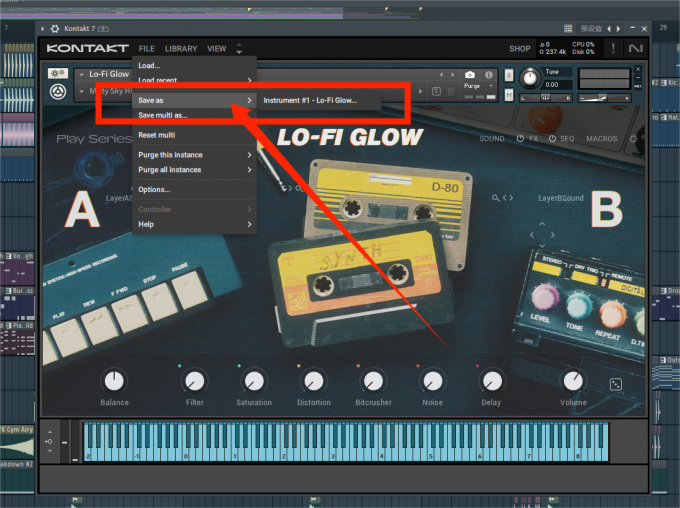Click the instrument volume slider
The width and height of the screenshot is (680, 508).
(x=604, y=98)
